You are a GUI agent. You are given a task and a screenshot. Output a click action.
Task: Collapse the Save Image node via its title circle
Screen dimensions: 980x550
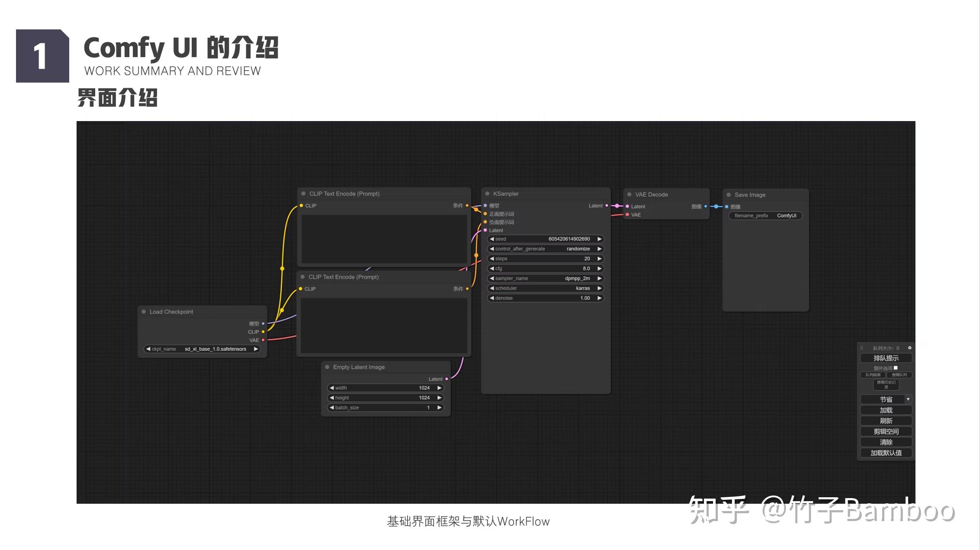tap(729, 195)
